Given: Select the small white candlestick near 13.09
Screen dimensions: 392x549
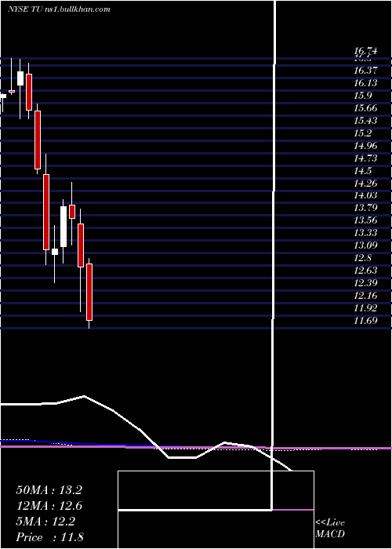Looking at the screenshot, I should click(x=55, y=252).
